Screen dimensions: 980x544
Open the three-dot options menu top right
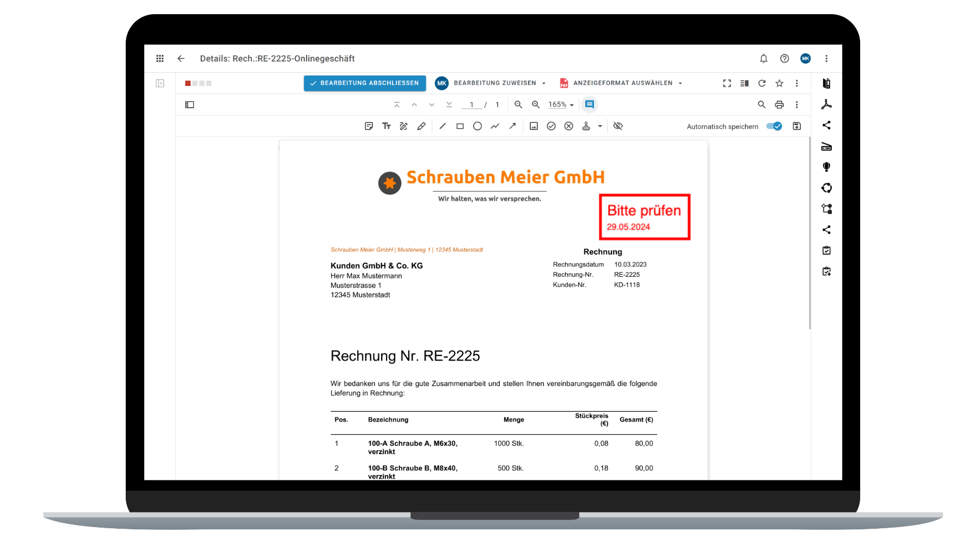click(x=826, y=58)
